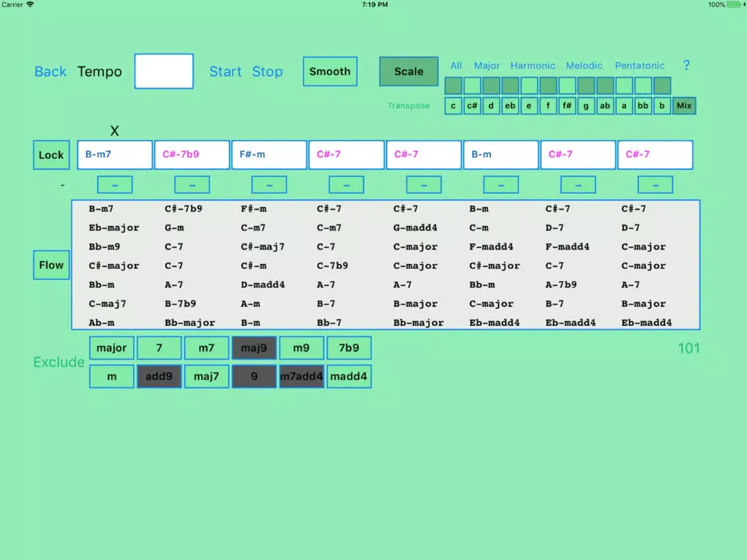Toggle the scale note box above e
This screenshot has height=560, width=747.
[529, 85]
